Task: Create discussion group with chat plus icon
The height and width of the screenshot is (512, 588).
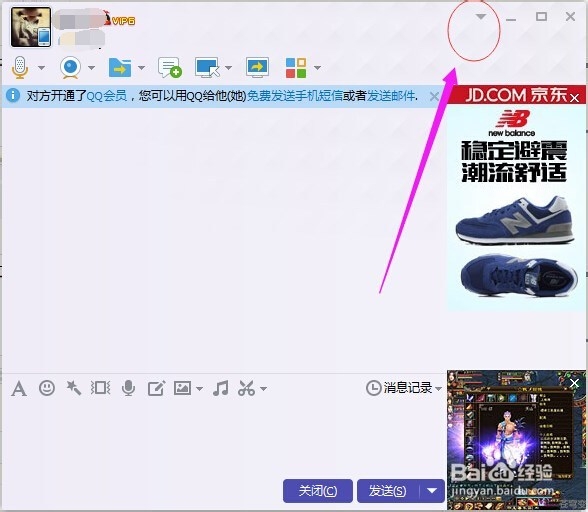Action: (x=170, y=68)
